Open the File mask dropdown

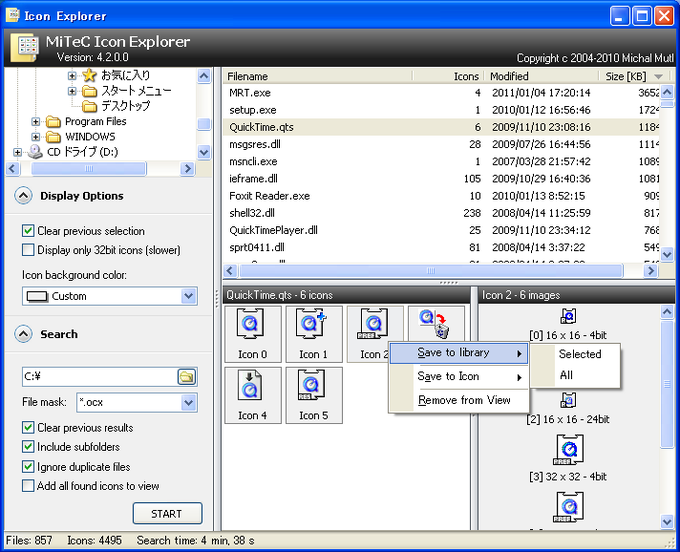[x=188, y=402]
